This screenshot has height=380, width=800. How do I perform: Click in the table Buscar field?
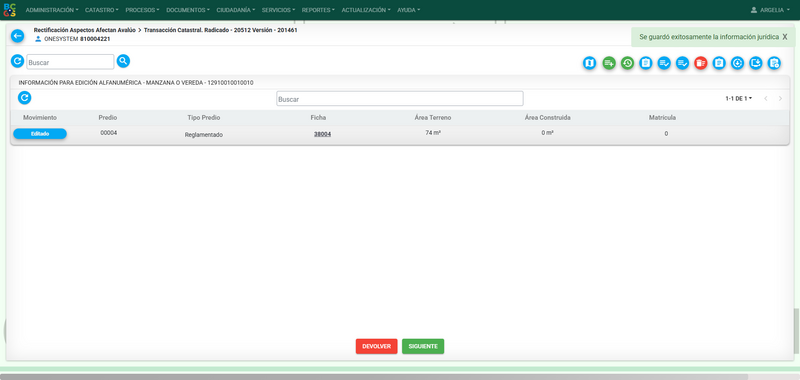[400, 98]
